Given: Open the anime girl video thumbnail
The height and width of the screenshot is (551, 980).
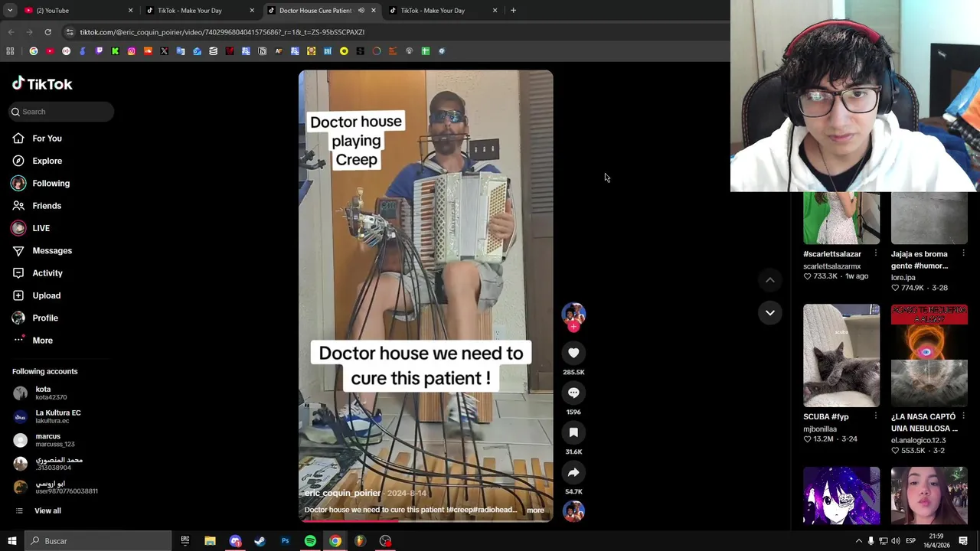Looking at the screenshot, I should click(x=841, y=495).
